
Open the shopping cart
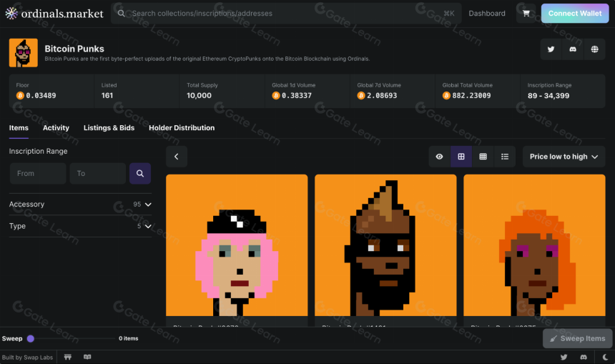[526, 14]
